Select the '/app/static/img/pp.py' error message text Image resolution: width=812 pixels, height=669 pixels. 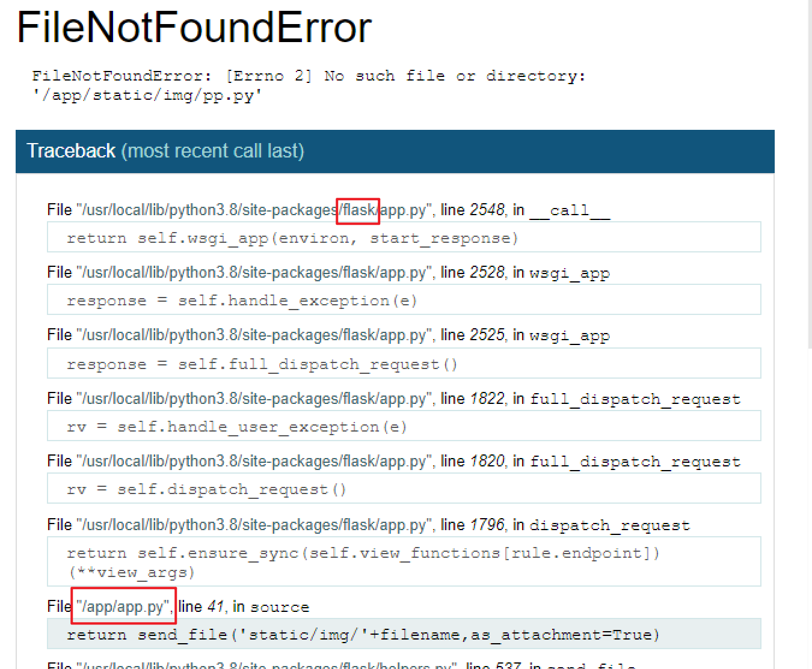click(147, 96)
